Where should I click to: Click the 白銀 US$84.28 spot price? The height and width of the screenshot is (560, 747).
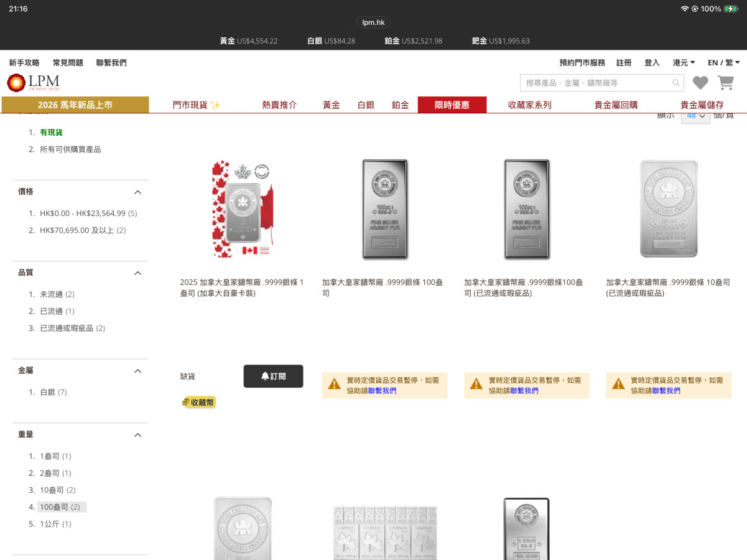[x=331, y=41]
